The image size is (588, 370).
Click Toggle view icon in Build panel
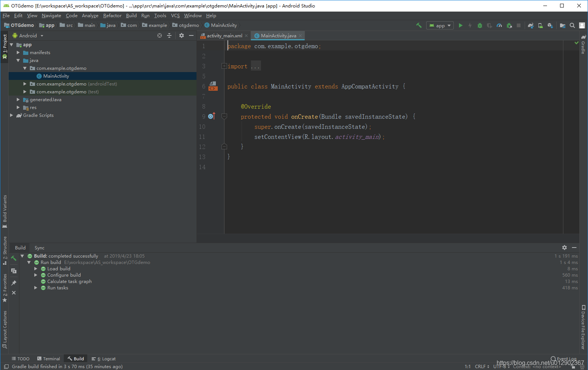[x=14, y=271]
